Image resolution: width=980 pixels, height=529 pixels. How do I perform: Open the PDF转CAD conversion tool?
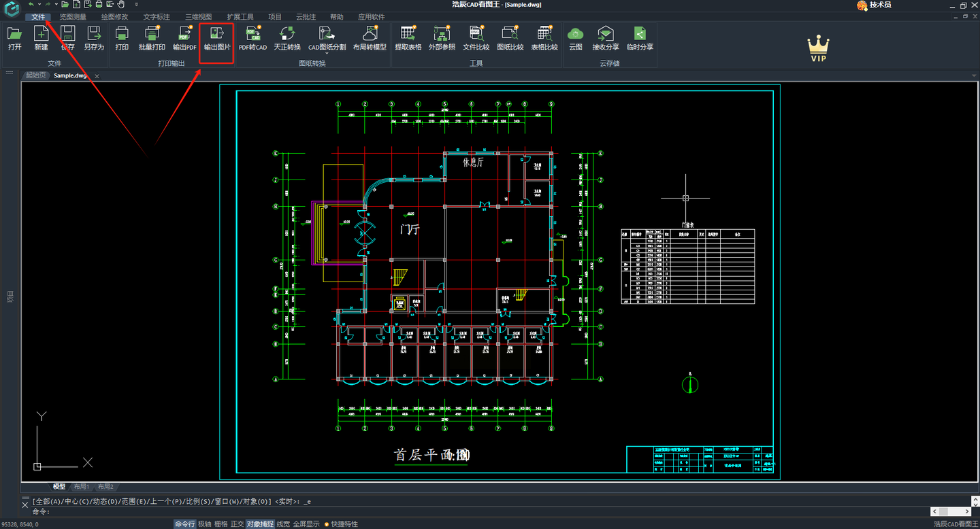(x=252, y=39)
